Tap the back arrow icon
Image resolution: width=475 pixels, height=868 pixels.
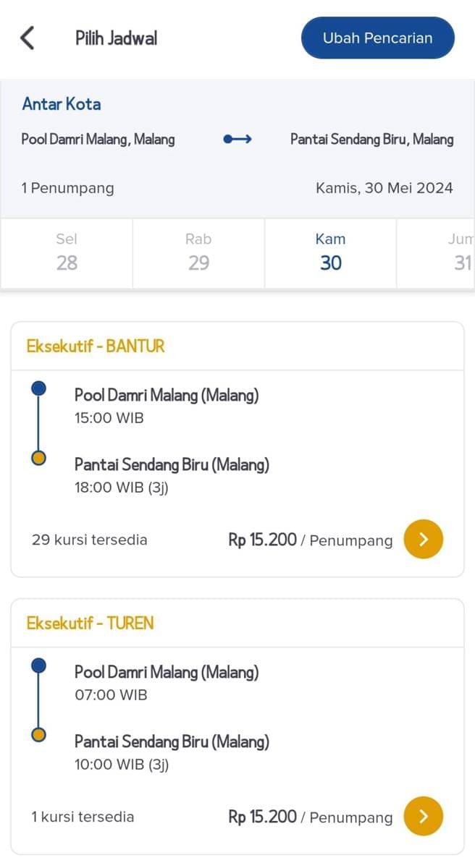(28, 38)
